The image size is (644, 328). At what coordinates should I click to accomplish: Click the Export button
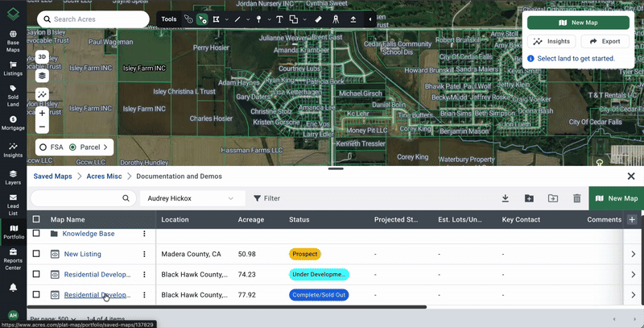point(605,41)
